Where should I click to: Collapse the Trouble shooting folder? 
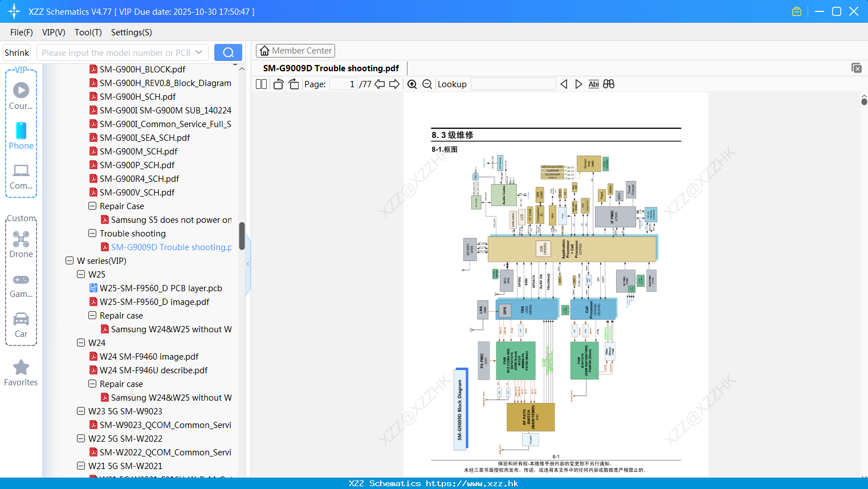(92, 233)
